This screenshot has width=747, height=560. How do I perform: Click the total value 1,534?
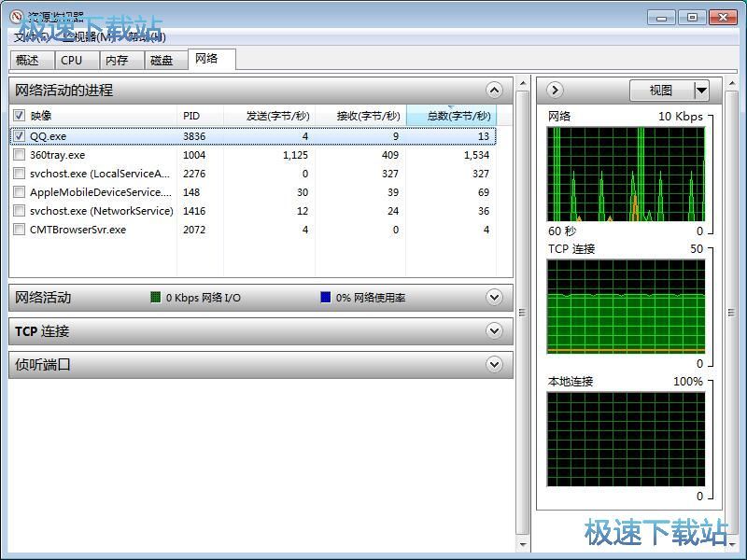pos(476,155)
